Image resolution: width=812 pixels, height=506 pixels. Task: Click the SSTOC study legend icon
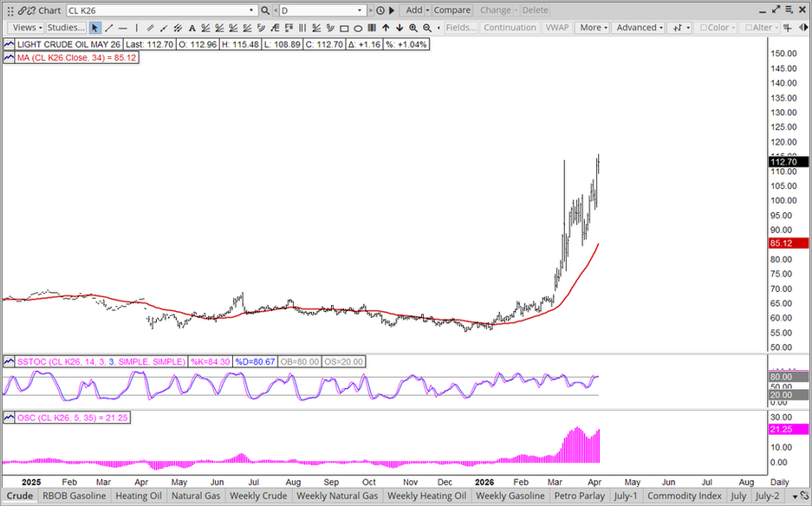click(9, 361)
